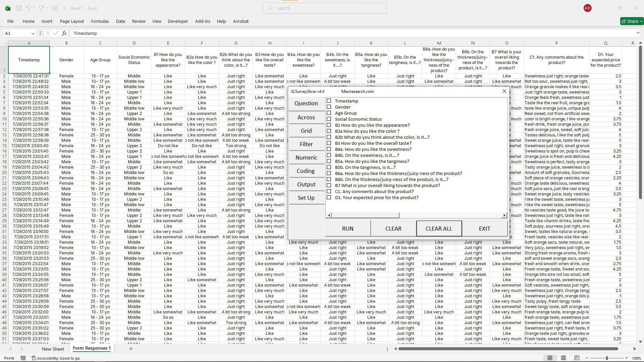Switch to Page Layout view icon
The width and height of the screenshot is (644, 362).
click(x=563, y=358)
